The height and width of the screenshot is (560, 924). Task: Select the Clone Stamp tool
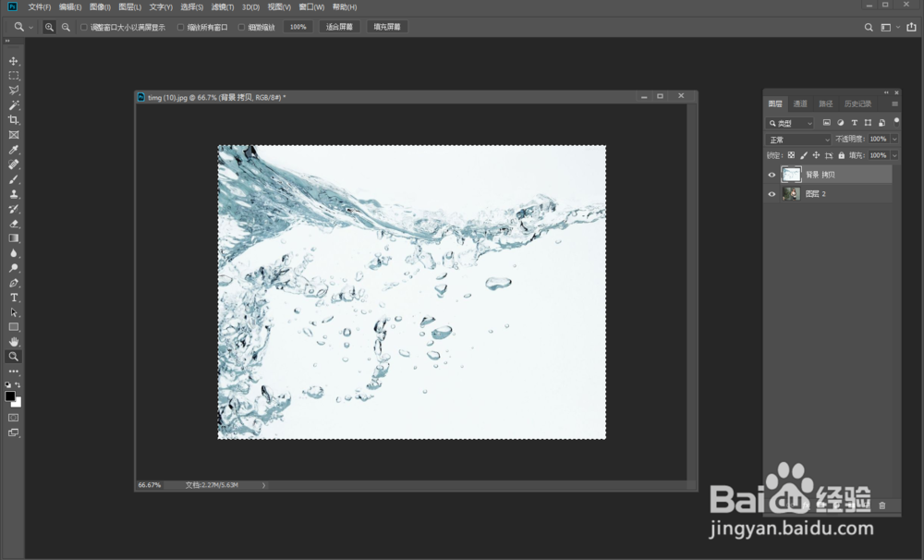(14, 194)
